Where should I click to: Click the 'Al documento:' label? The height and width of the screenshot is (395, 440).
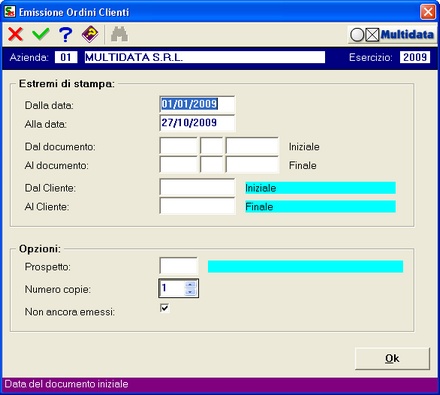coord(57,165)
